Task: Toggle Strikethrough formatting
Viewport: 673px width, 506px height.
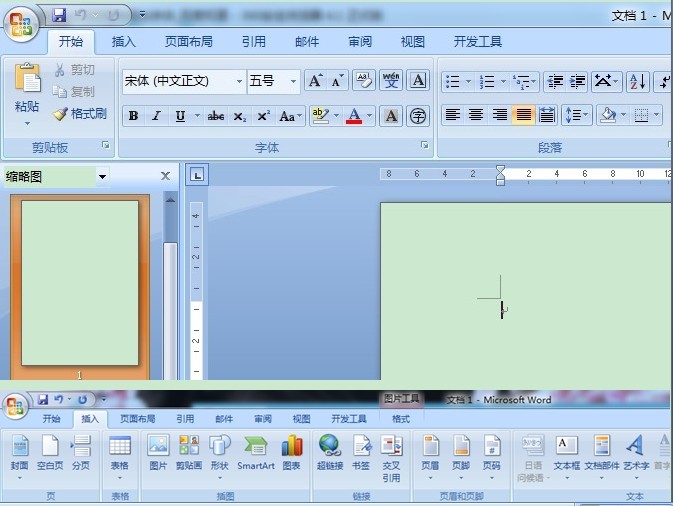Action: [215, 116]
